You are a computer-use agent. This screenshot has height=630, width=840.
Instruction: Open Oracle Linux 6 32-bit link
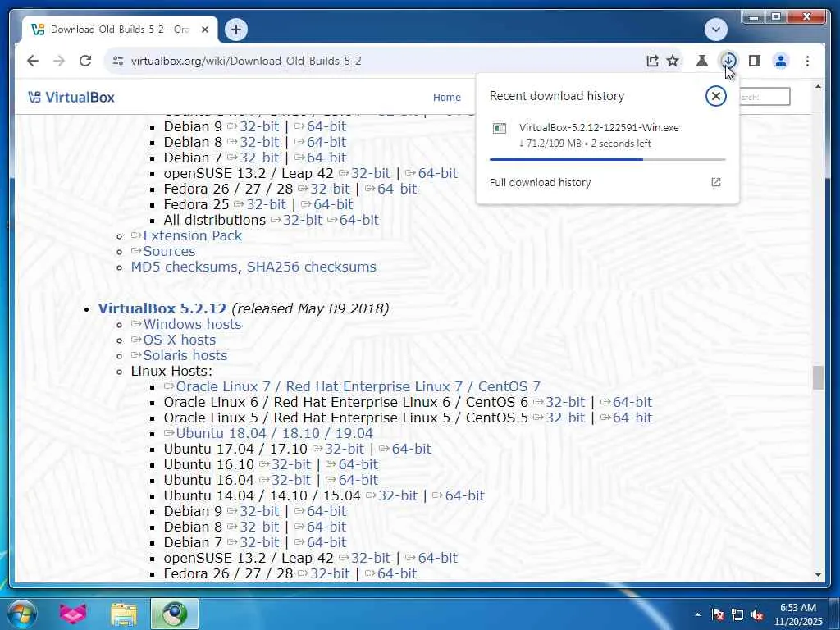pos(565,402)
